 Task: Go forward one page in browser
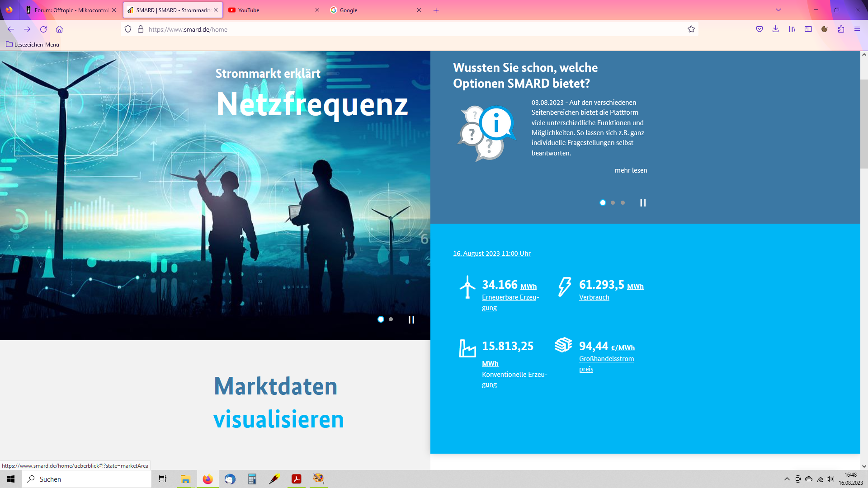click(27, 29)
